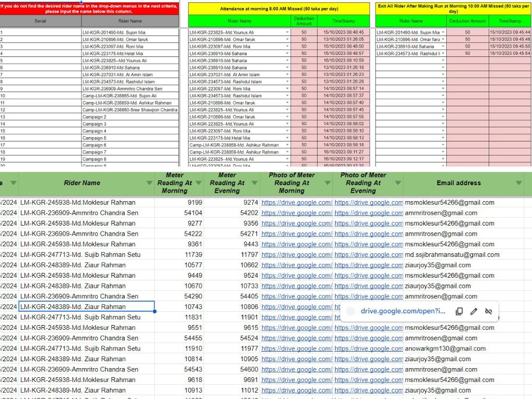532x399 pixels.
Task: Open the Email address column filter
Action: coord(519,183)
